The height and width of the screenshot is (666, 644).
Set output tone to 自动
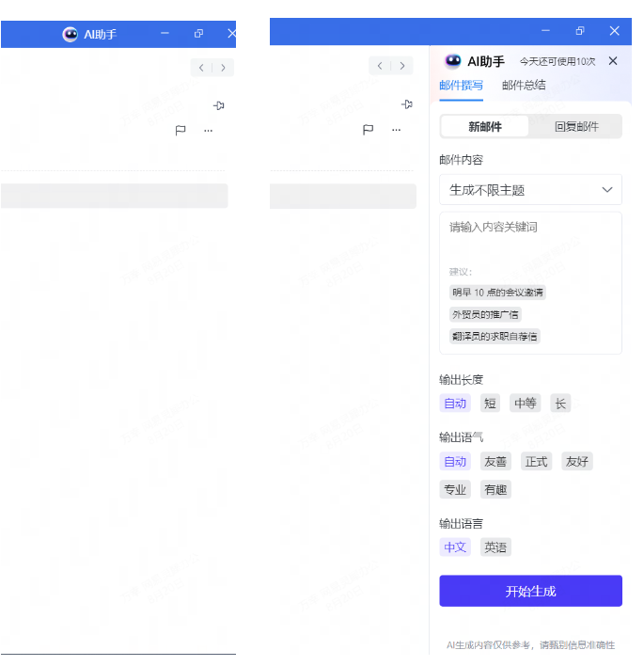coord(455,462)
